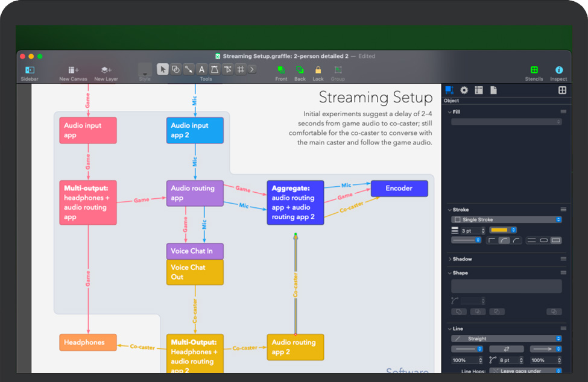Select the Text tool in toolbar

[x=201, y=69]
